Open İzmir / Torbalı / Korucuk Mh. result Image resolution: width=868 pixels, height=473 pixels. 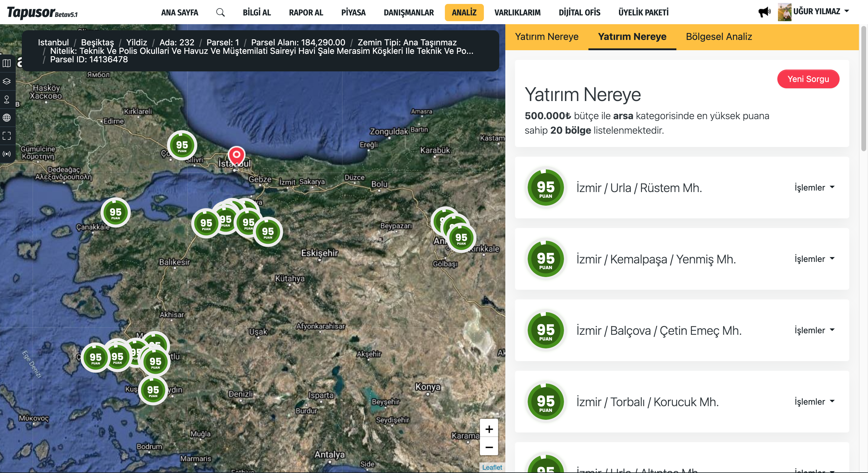pyautogui.click(x=647, y=402)
